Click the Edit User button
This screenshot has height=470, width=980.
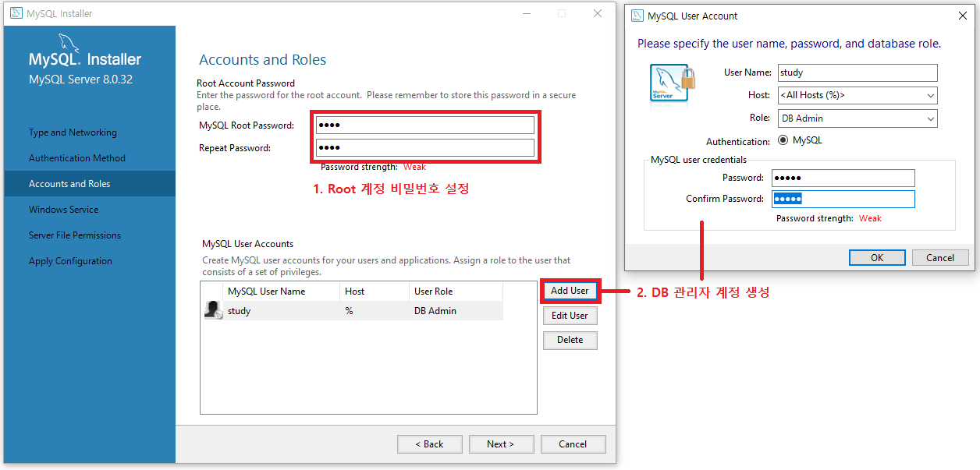(570, 316)
